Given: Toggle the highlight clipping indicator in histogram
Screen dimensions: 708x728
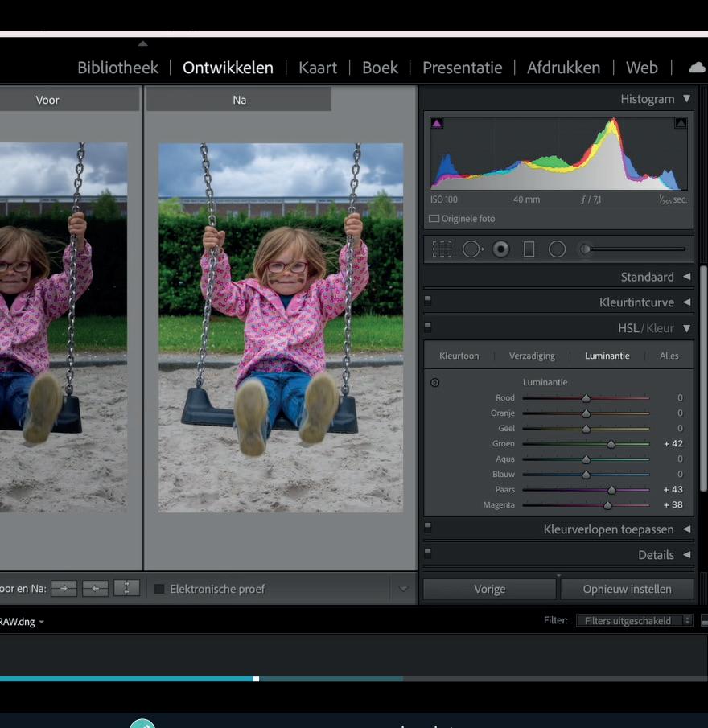Looking at the screenshot, I should [x=681, y=123].
